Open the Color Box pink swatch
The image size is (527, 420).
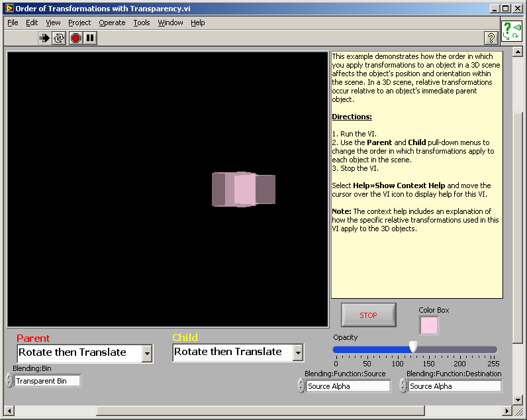coord(429,325)
